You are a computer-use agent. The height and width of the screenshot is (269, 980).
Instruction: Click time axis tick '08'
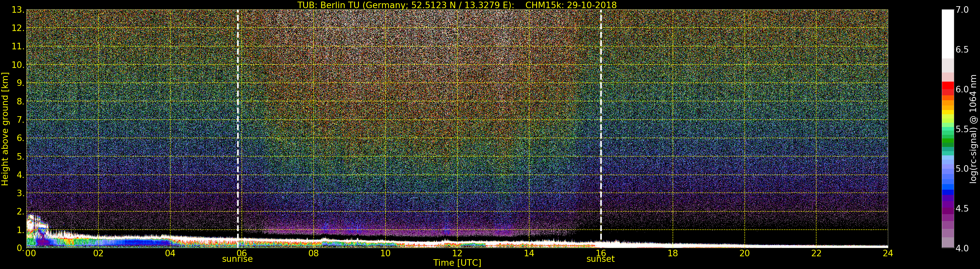pyautogui.click(x=313, y=253)
